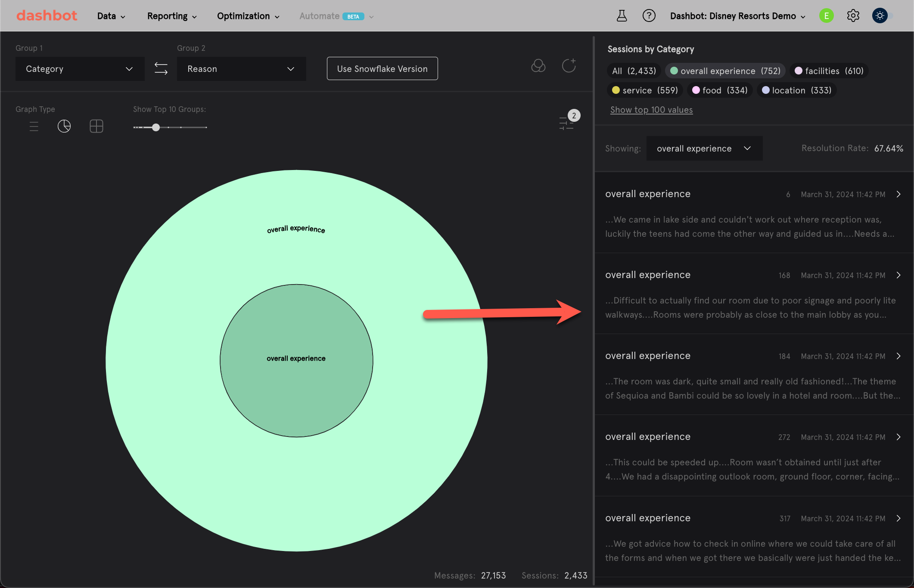Click Use Snowflake Version button
The image size is (914, 588).
(x=382, y=68)
